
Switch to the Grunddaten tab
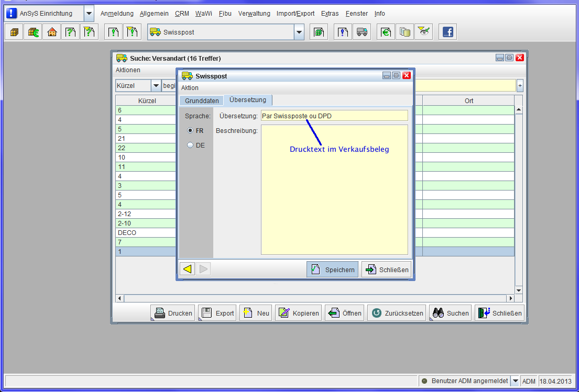202,100
